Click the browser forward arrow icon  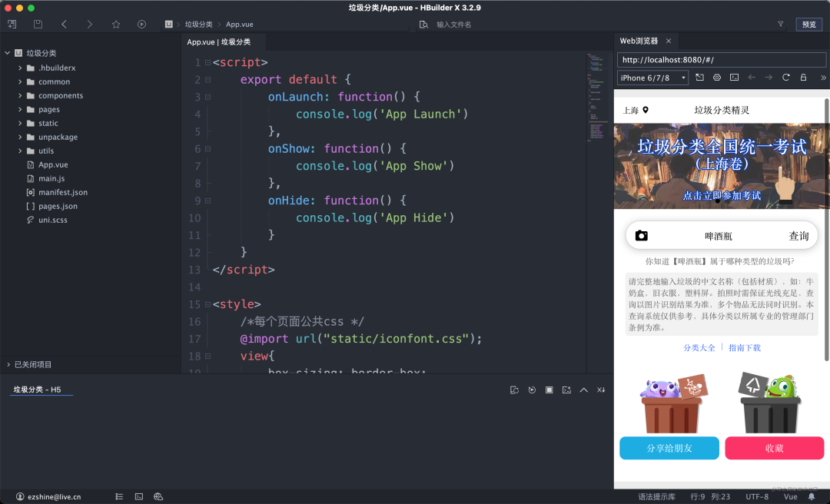point(769,78)
